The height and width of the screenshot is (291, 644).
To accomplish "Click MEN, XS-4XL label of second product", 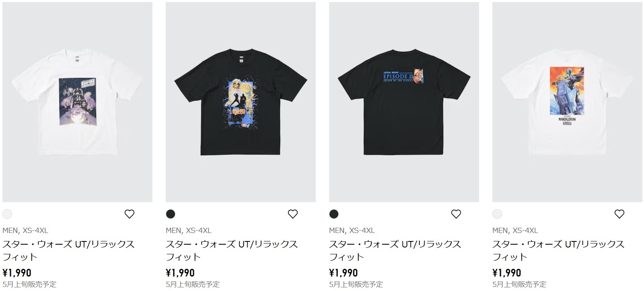I will coord(189,231).
